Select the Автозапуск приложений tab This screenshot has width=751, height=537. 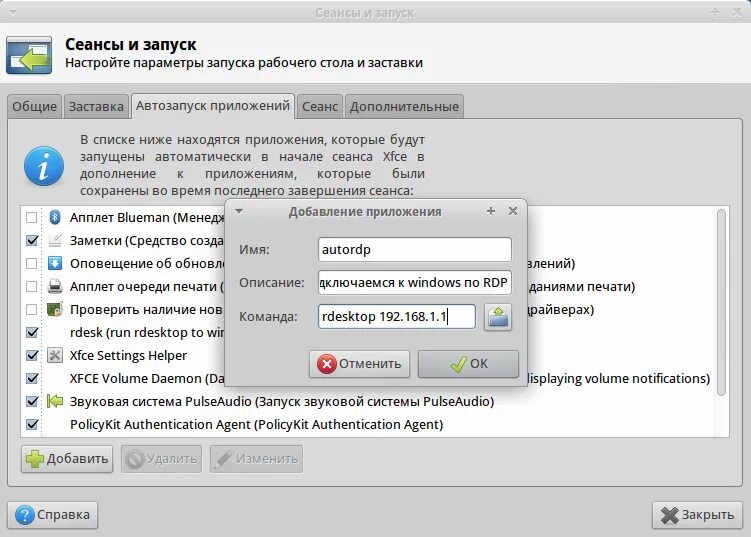coord(213,105)
